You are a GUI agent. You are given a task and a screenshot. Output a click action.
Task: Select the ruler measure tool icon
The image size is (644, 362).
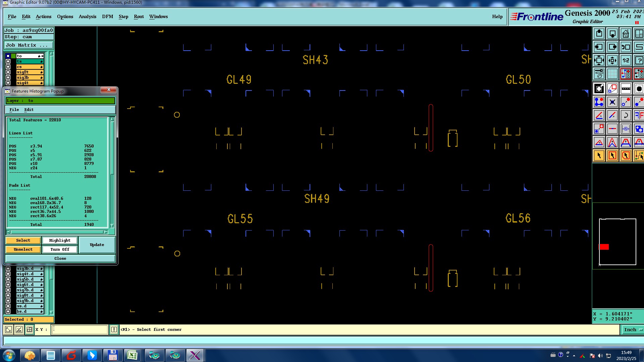click(x=626, y=89)
